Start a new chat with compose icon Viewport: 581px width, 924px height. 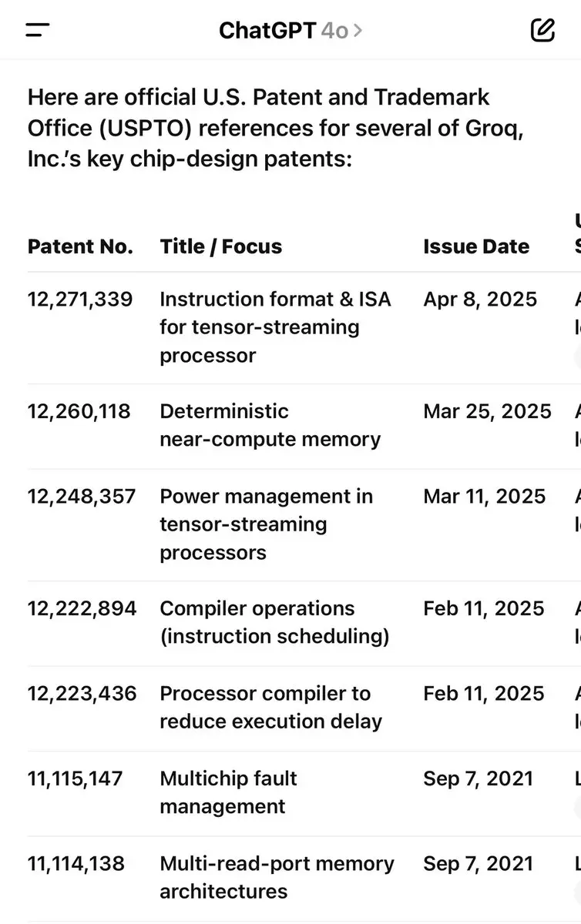point(542,30)
